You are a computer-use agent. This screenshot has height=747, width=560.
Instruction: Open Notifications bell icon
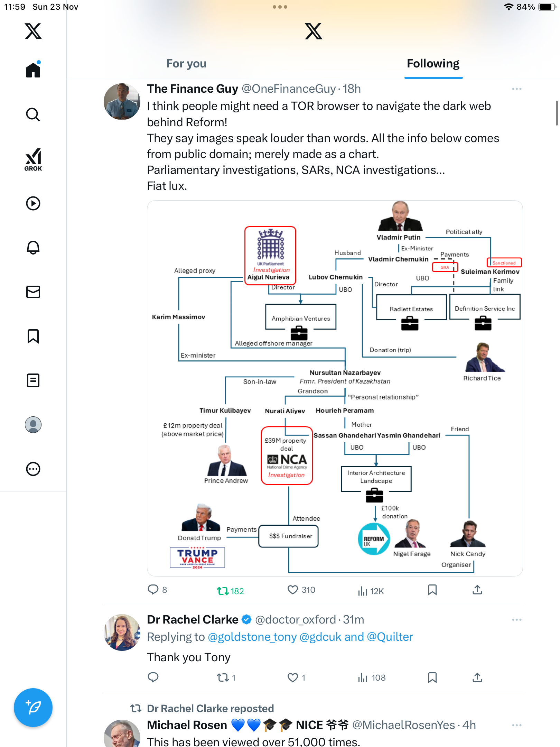pyautogui.click(x=33, y=248)
